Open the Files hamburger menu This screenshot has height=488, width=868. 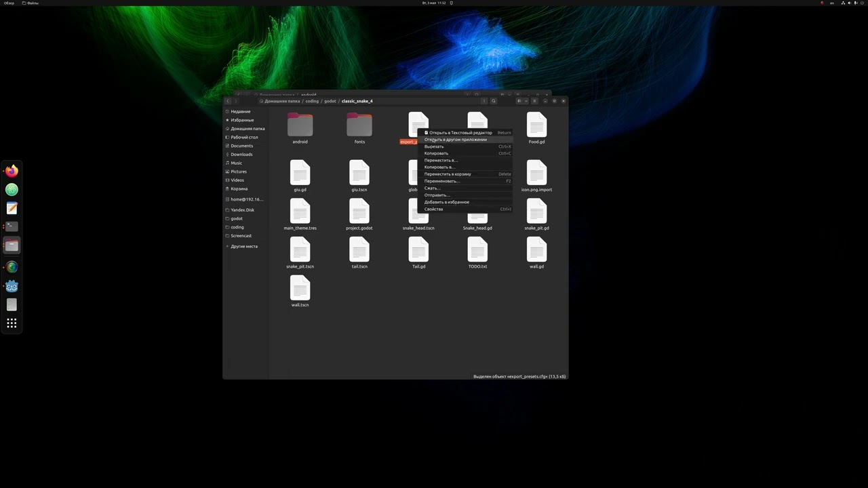coord(534,101)
